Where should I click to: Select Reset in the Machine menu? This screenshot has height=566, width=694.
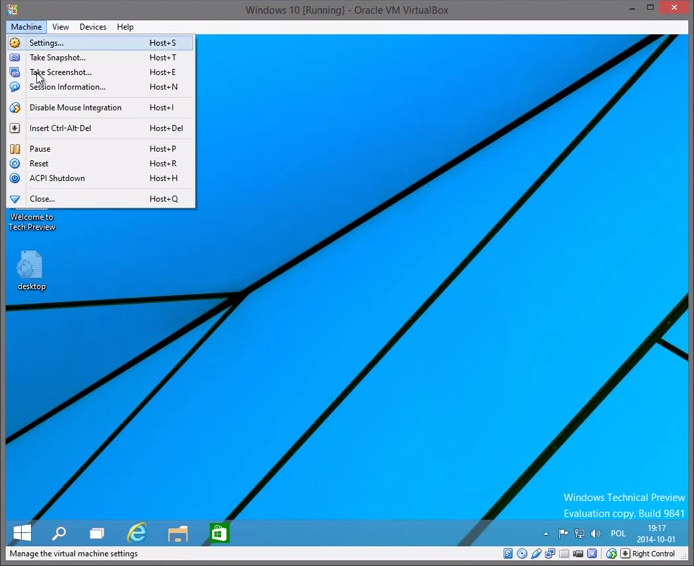[100, 163]
